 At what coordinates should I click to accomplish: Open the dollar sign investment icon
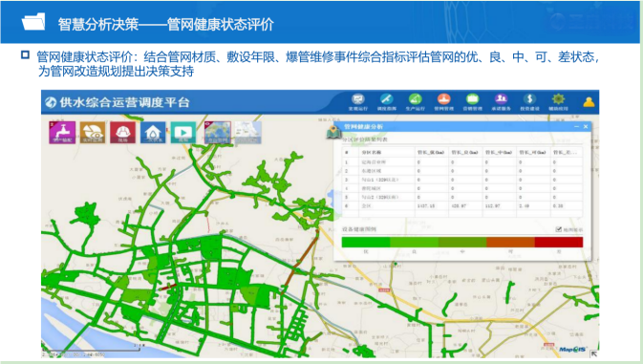pyautogui.click(x=529, y=102)
